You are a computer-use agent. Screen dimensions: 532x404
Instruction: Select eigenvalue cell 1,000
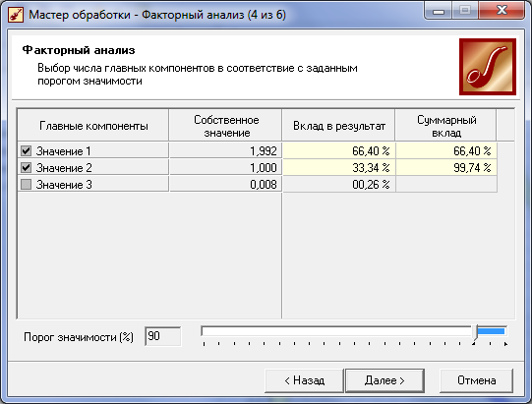pyautogui.click(x=225, y=167)
